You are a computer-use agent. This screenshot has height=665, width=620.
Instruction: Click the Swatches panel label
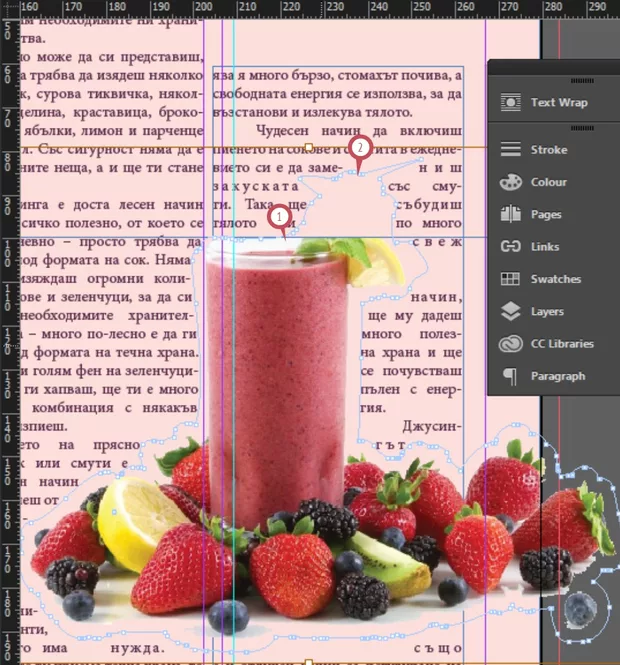pos(556,279)
